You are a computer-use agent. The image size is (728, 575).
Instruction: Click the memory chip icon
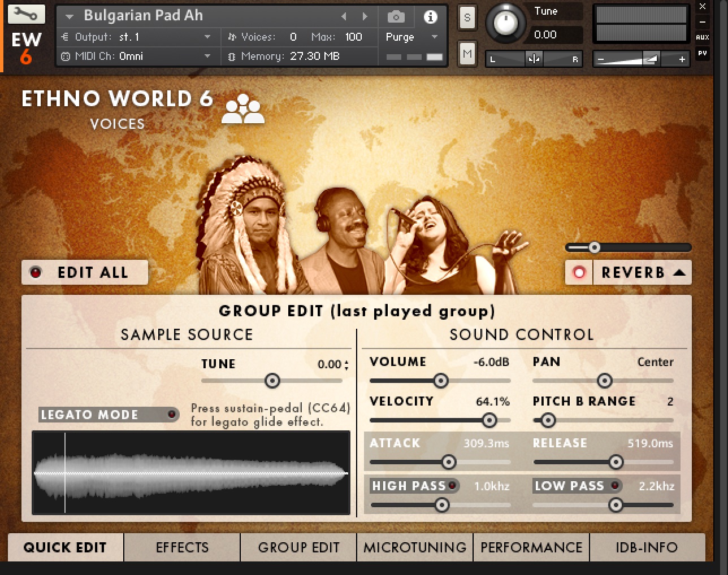tap(231, 56)
